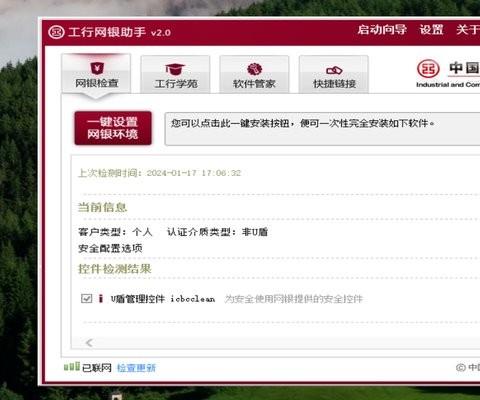Click the green network signal bars icon

click(x=72, y=366)
